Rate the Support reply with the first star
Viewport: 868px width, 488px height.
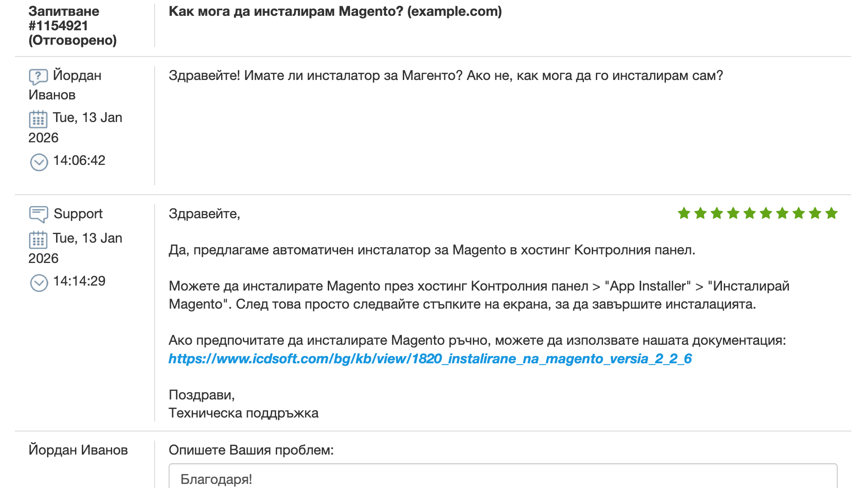click(684, 213)
